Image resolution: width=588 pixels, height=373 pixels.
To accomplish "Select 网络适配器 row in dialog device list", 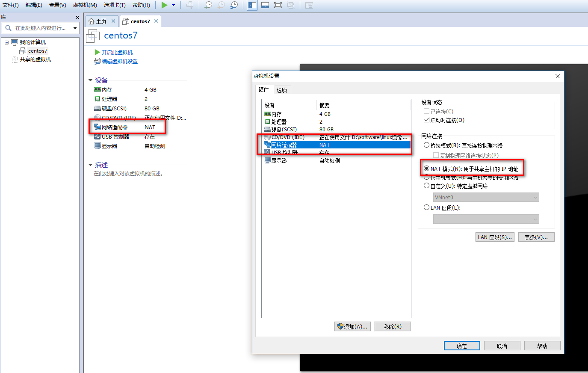I will pos(336,145).
